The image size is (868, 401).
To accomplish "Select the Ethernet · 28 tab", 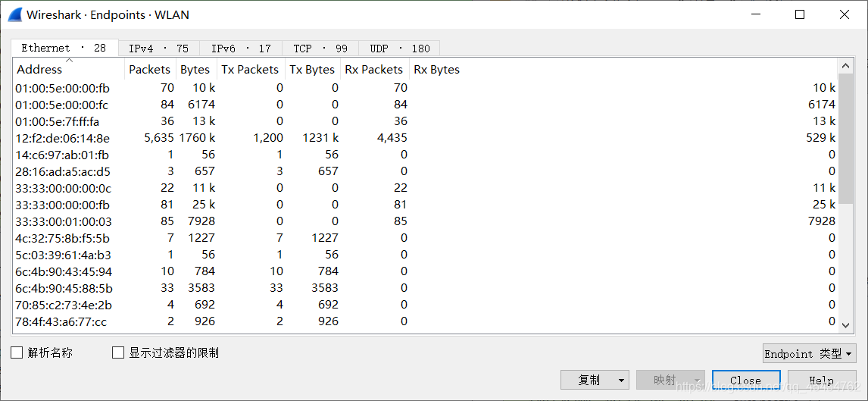I will 64,48.
